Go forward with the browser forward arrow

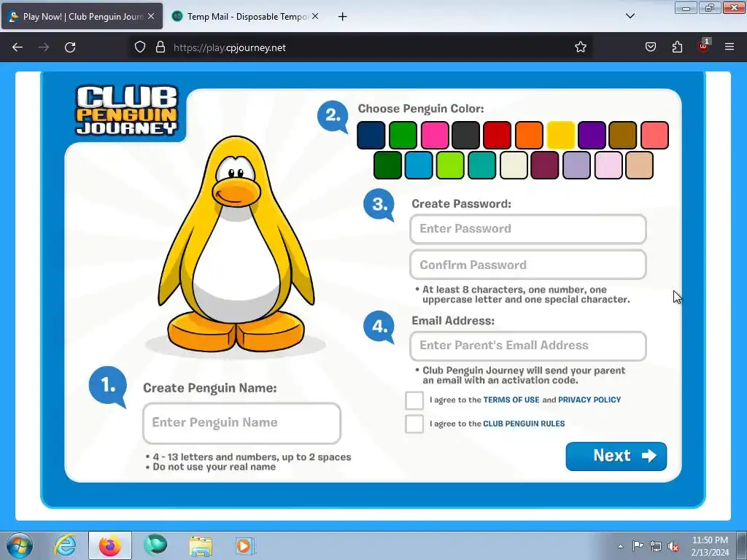pyautogui.click(x=44, y=47)
